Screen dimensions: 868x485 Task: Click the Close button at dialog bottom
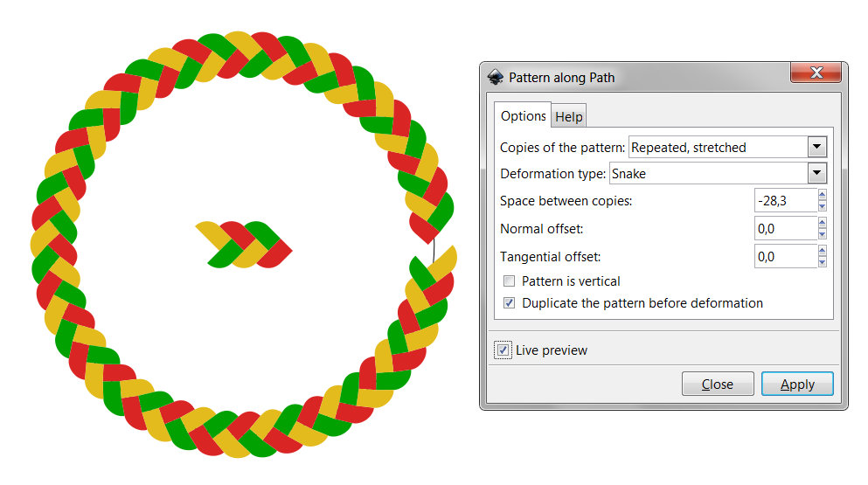[x=717, y=385]
